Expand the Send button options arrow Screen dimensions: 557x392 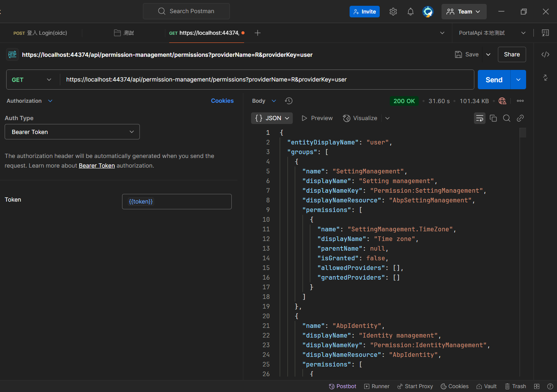click(x=518, y=80)
